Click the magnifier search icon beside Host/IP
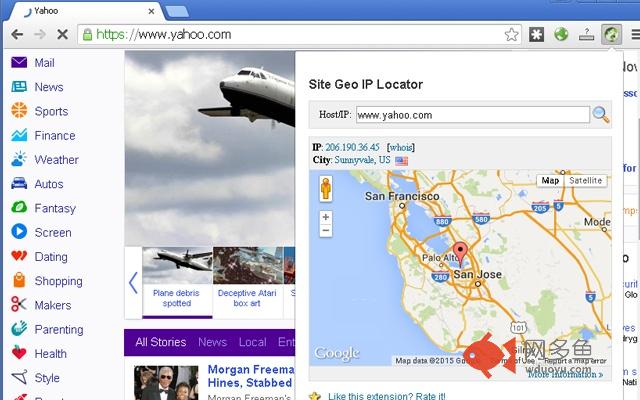Viewport: 640px width, 400px height. pos(601,115)
